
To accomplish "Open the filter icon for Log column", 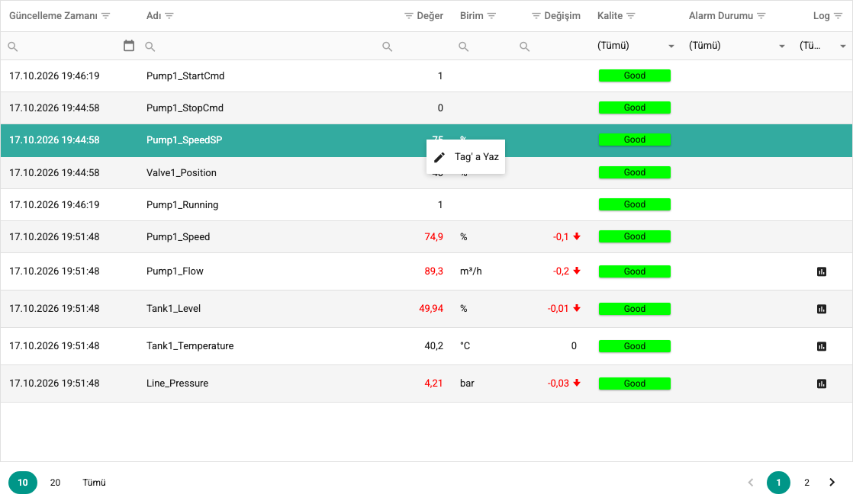I will coord(839,16).
